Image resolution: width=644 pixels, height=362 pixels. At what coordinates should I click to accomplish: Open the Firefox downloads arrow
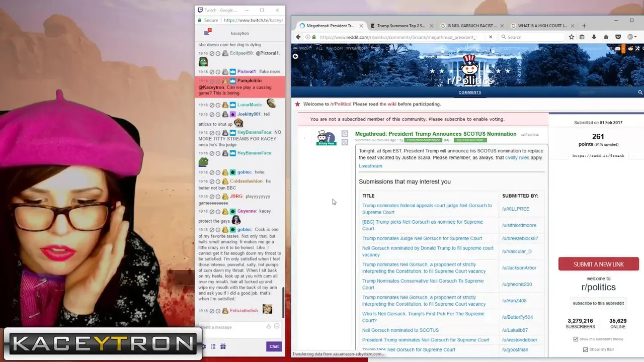(x=594, y=37)
